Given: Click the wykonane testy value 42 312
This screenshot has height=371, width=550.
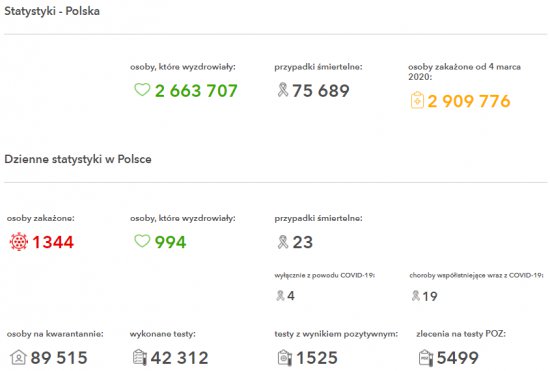Looking at the screenshot, I should click(x=180, y=358).
